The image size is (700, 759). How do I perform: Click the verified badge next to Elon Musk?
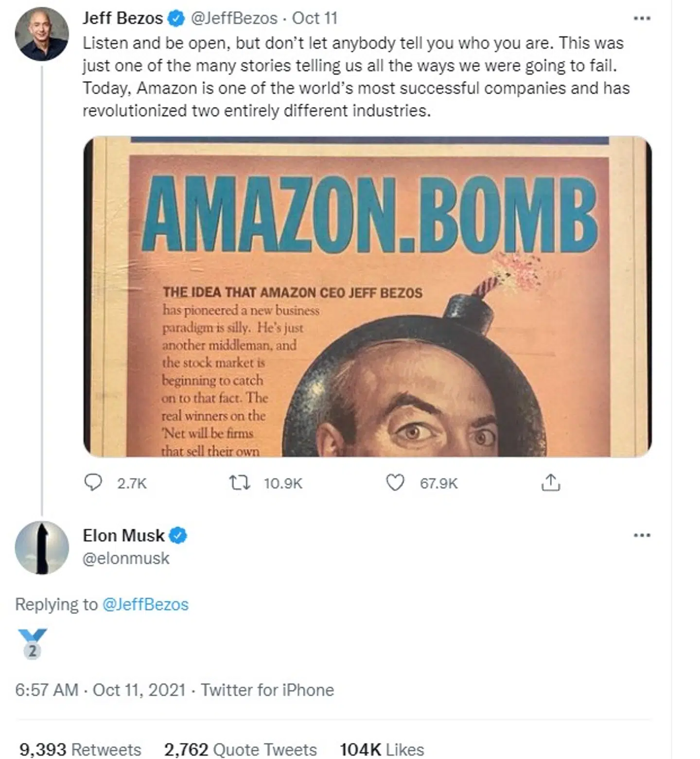(x=177, y=535)
